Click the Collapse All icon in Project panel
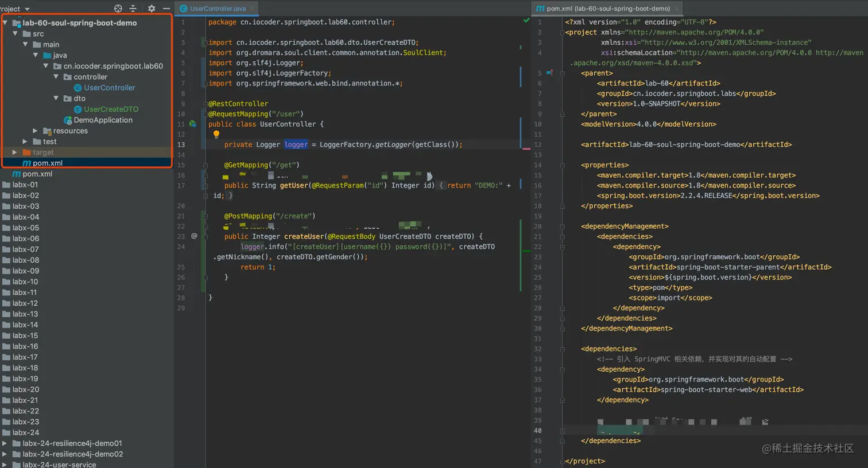This screenshot has height=468, width=868. click(133, 9)
